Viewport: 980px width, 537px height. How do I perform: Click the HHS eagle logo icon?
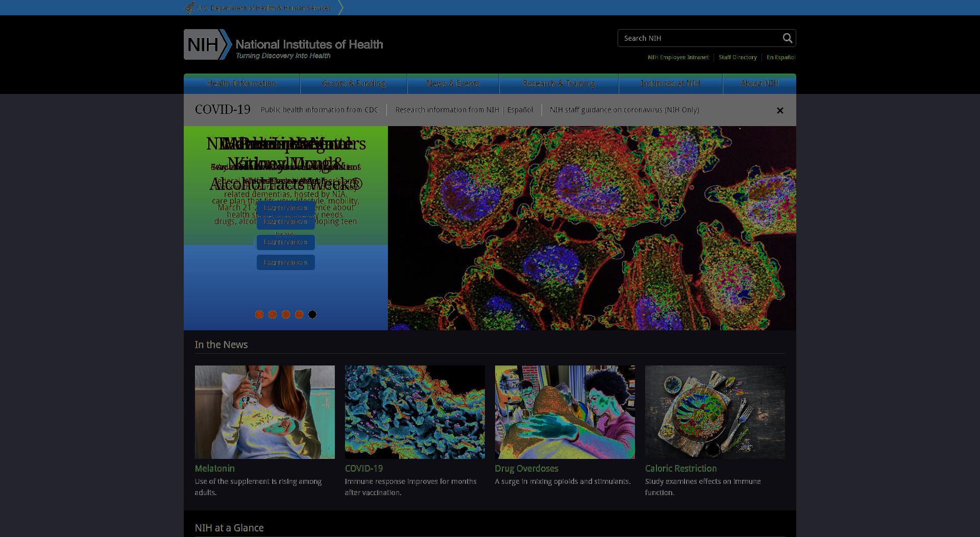tap(189, 8)
